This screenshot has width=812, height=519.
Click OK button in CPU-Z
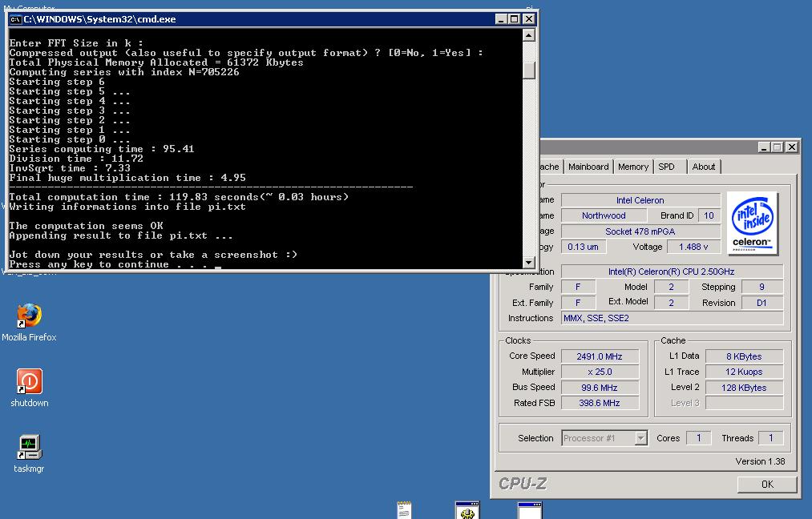[x=767, y=485]
